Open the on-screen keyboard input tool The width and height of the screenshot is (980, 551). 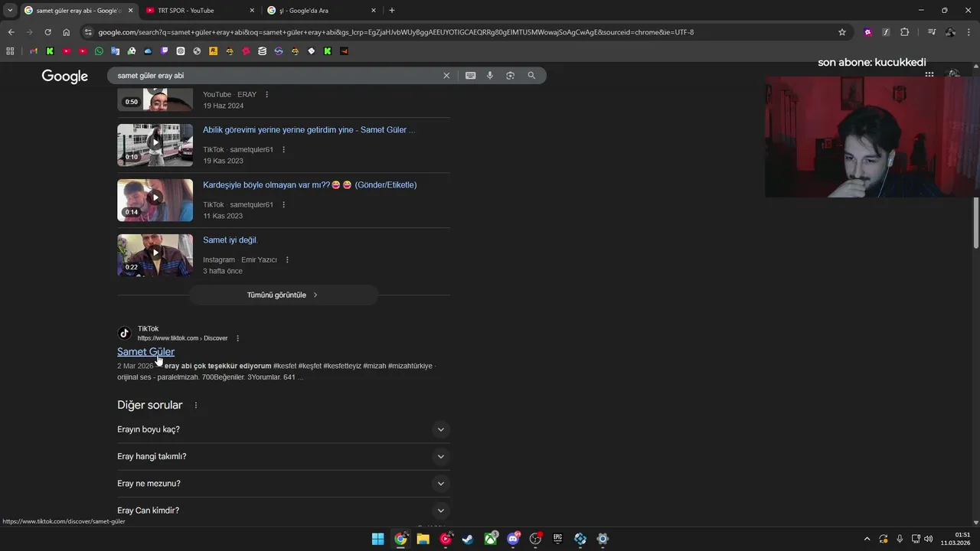point(470,76)
